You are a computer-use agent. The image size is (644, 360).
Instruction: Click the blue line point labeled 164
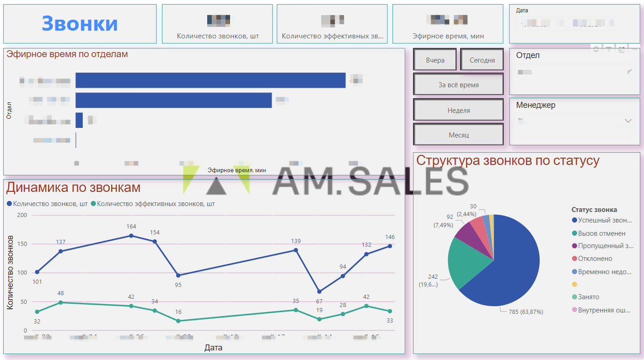pos(131,236)
